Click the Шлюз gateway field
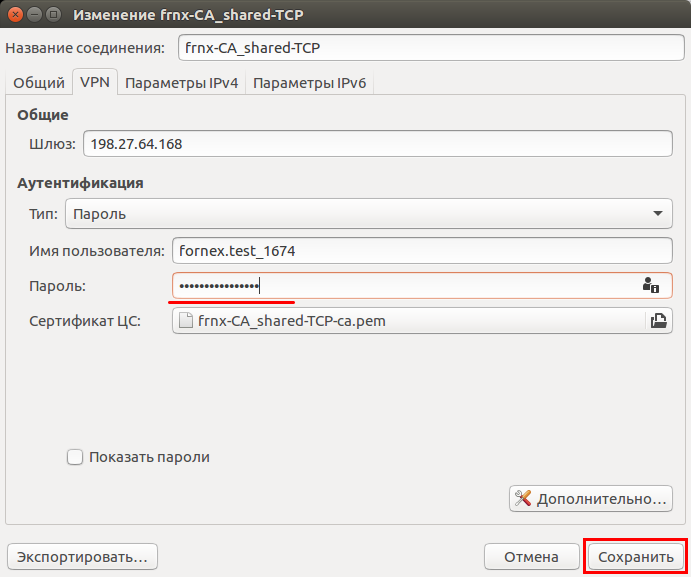 pos(378,144)
